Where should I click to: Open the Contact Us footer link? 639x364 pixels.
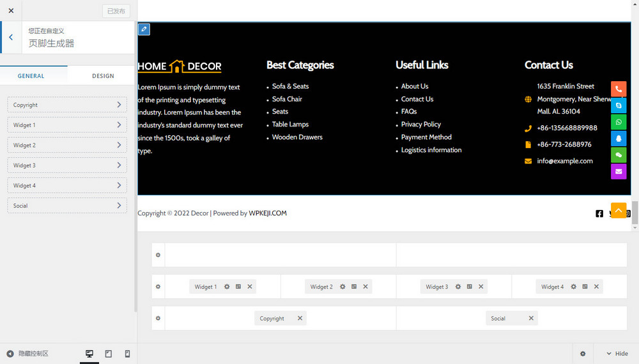pyautogui.click(x=417, y=99)
